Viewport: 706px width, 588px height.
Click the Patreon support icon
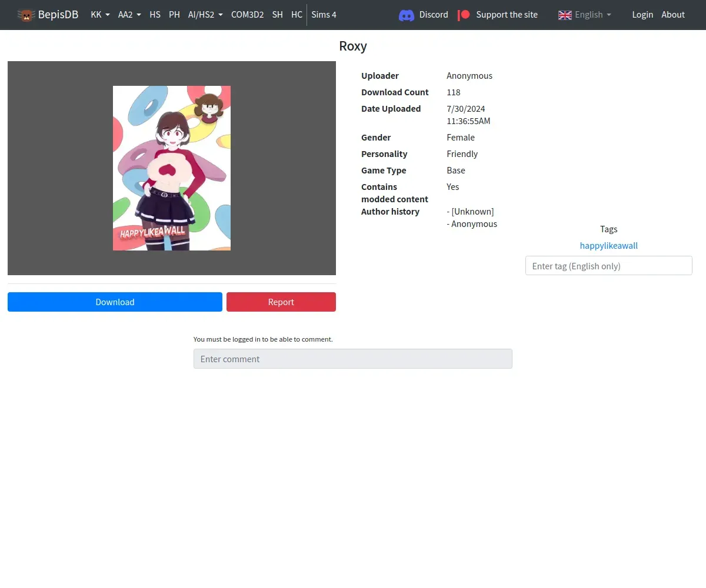point(464,15)
